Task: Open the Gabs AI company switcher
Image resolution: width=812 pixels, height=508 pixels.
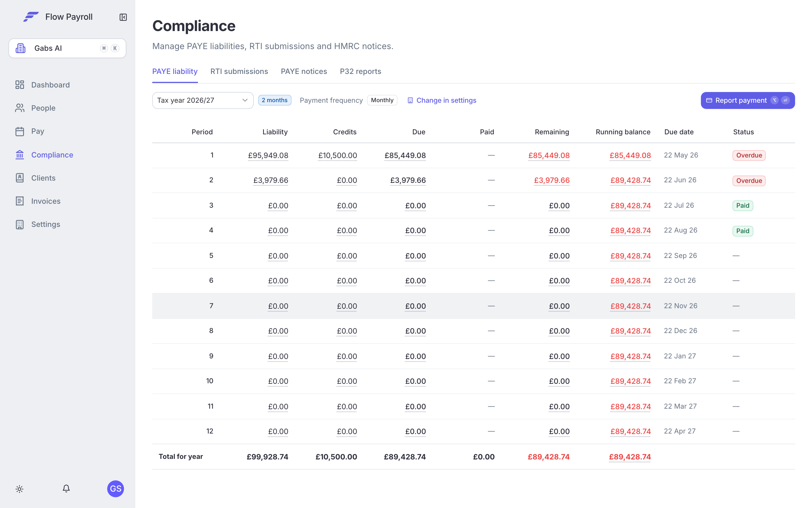Action: (x=67, y=48)
